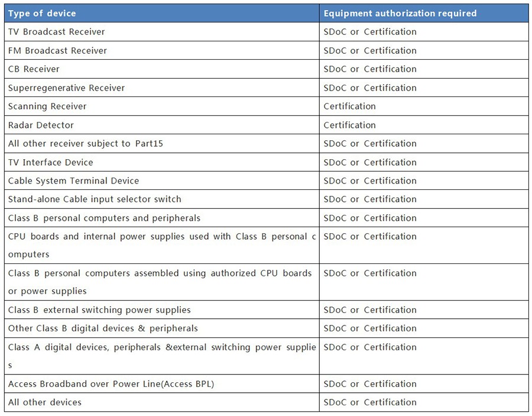Select Access Broadband over Power Line row
The width and height of the screenshot is (532, 416).
coord(111,384)
